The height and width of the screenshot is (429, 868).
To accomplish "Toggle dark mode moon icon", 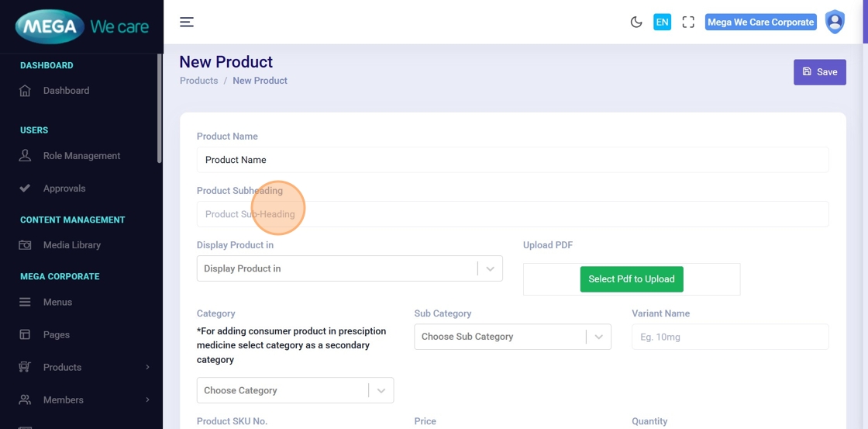I will 636,22.
